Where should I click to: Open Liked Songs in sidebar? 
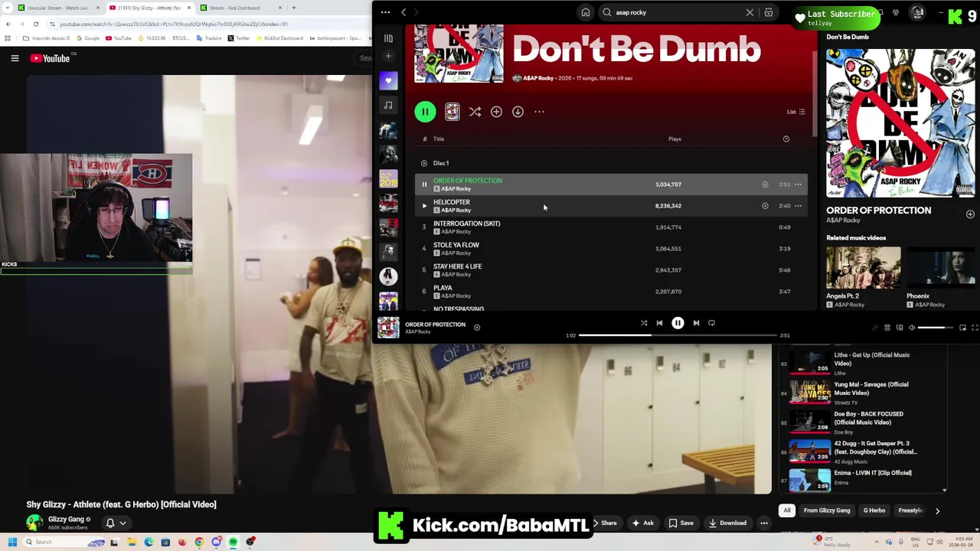point(388,80)
